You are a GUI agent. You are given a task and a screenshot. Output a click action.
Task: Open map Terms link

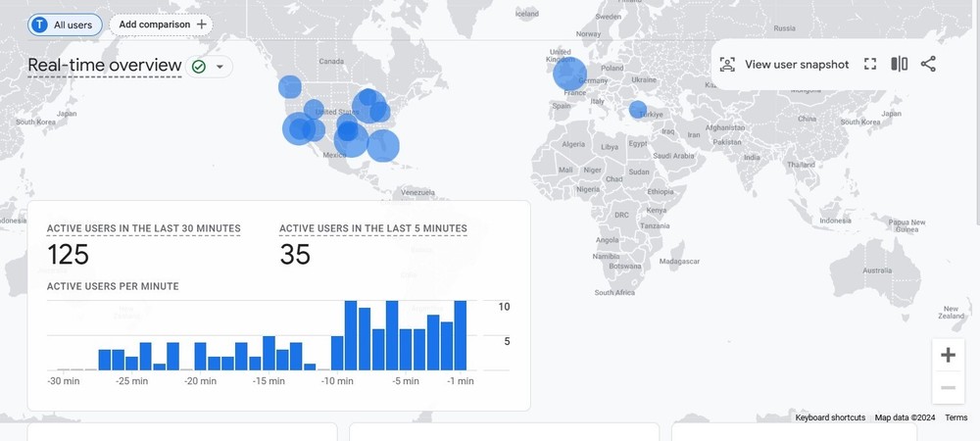(955, 417)
